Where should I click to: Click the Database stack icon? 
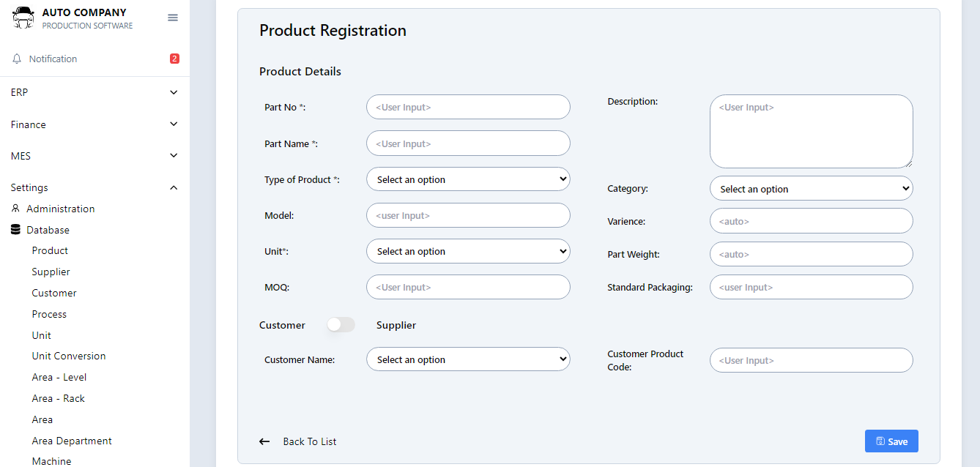15,230
